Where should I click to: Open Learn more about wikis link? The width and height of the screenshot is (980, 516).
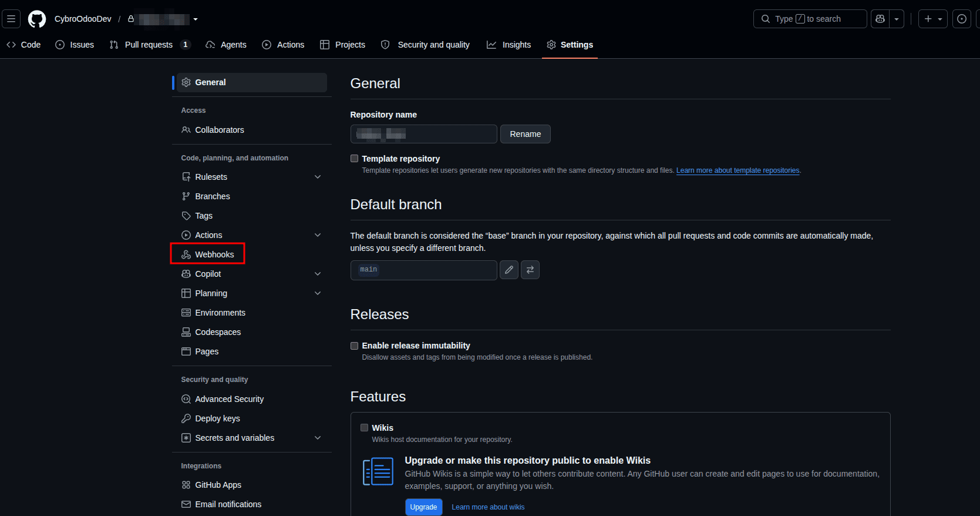click(x=488, y=507)
